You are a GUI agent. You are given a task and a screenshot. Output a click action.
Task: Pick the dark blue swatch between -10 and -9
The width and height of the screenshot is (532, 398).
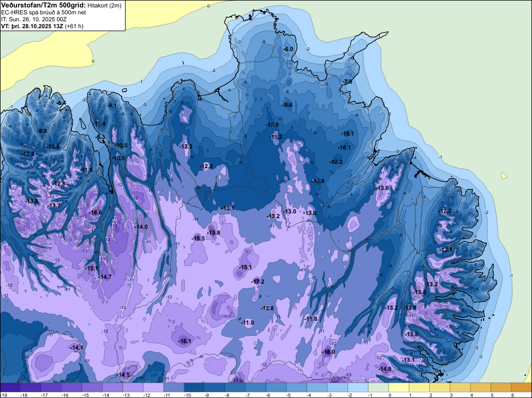[194, 387]
